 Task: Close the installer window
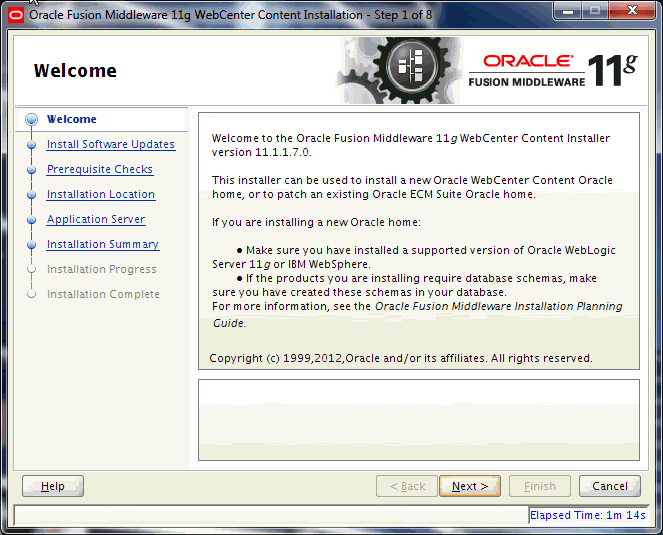coord(633,10)
